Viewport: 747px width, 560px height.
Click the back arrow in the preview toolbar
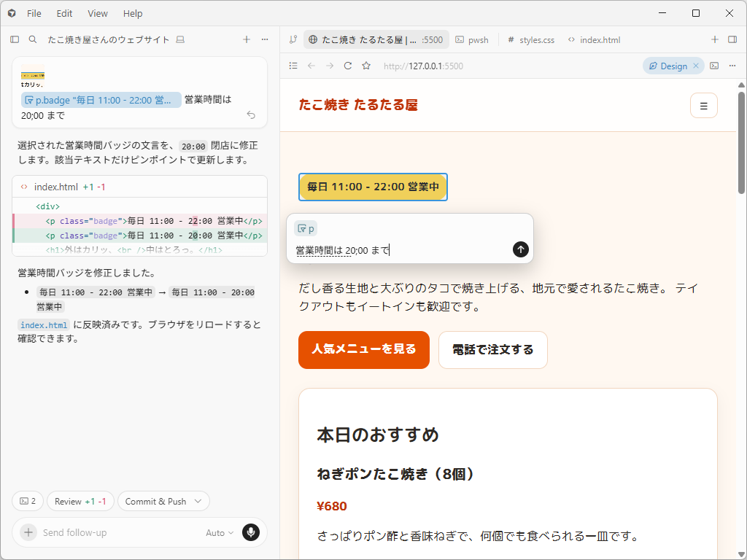pyautogui.click(x=311, y=66)
